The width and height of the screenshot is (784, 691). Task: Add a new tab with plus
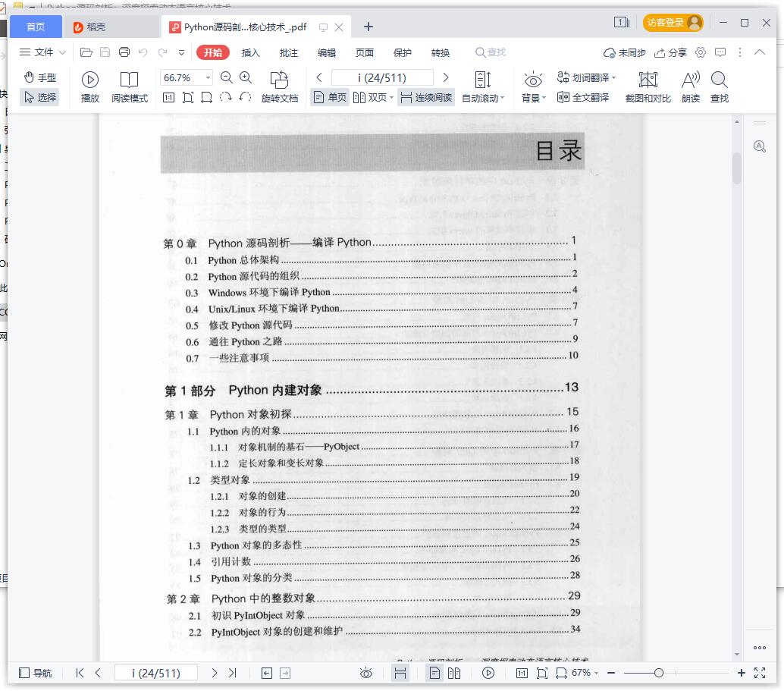click(368, 27)
